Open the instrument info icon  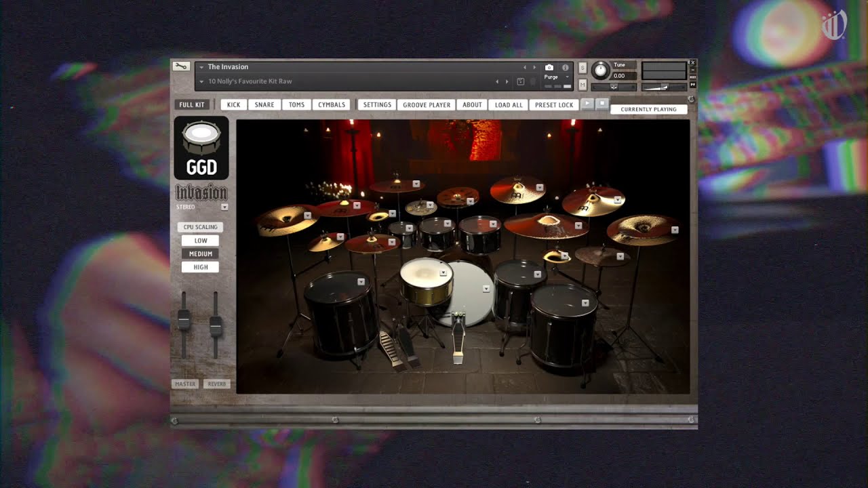coord(565,68)
